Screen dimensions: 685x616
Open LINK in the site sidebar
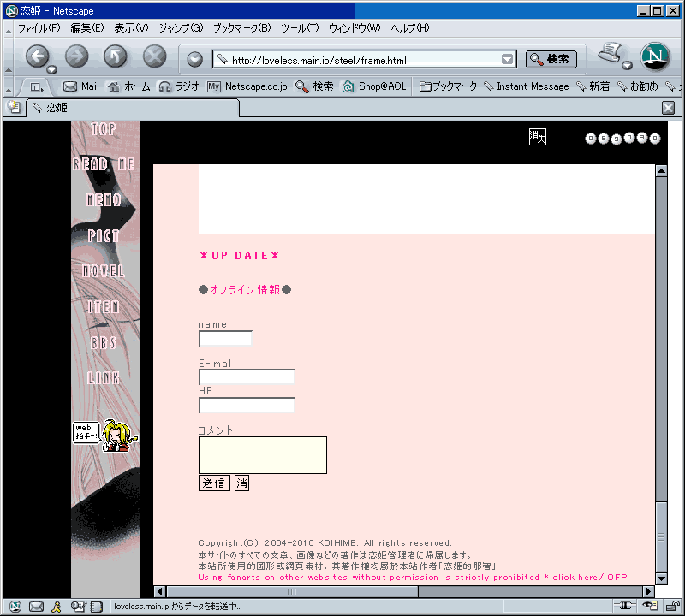104,378
